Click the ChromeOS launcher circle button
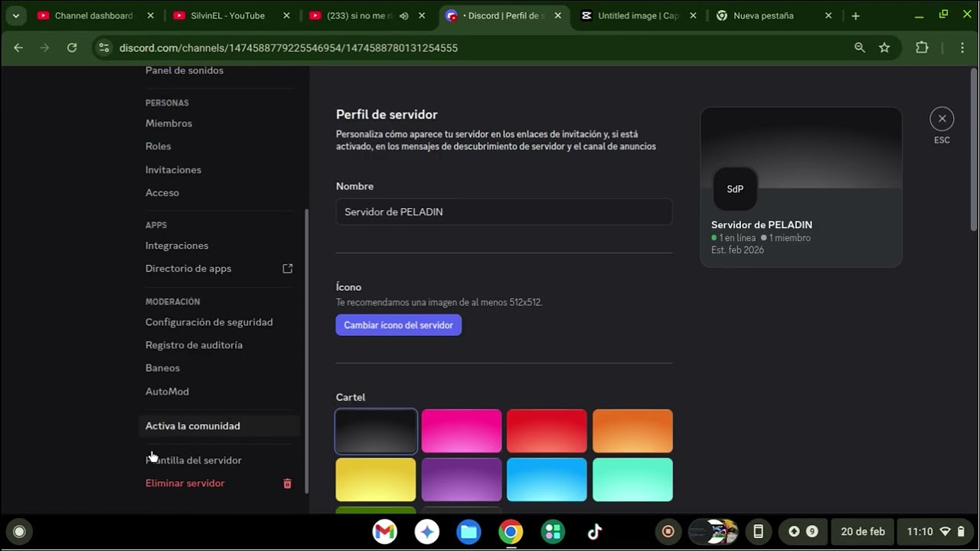The height and width of the screenshot is (551, 980). [x=19, y=532]
